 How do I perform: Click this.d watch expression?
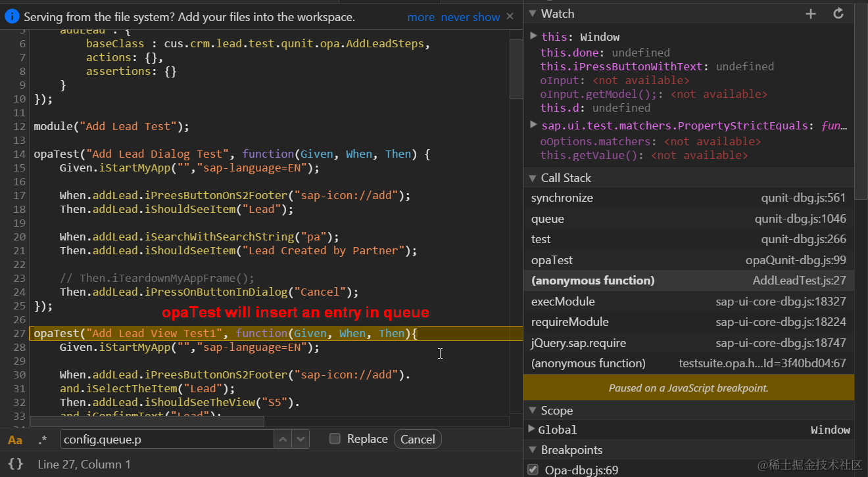(x=595, y=108)
